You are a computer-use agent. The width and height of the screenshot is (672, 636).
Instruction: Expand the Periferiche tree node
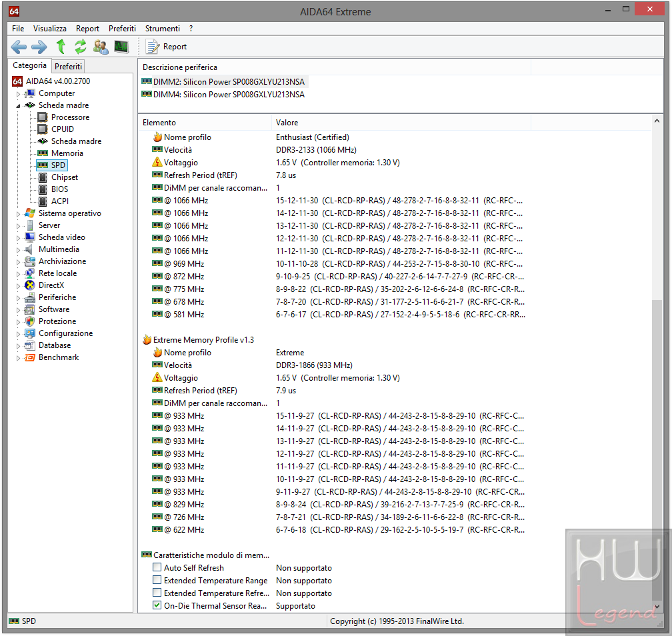pyautogui.click(x=18, y=298)
